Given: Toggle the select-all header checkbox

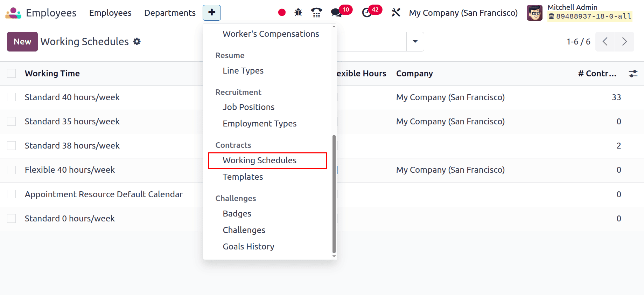Looking at the screenshot, I should coord(12,74).
